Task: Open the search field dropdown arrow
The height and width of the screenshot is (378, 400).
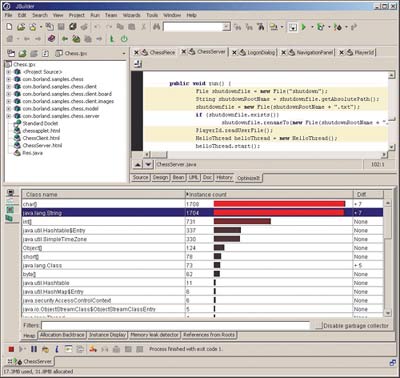Action: [226, 27]
